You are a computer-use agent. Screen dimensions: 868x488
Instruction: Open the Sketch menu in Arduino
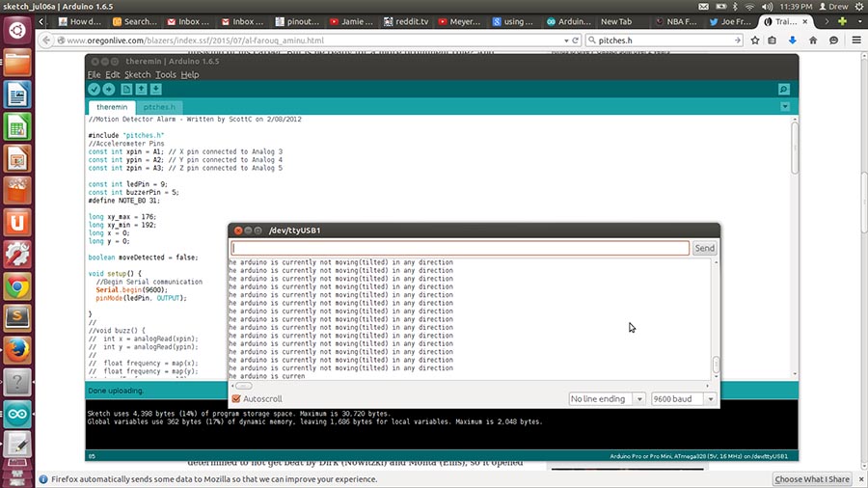[x=137, y=74]
